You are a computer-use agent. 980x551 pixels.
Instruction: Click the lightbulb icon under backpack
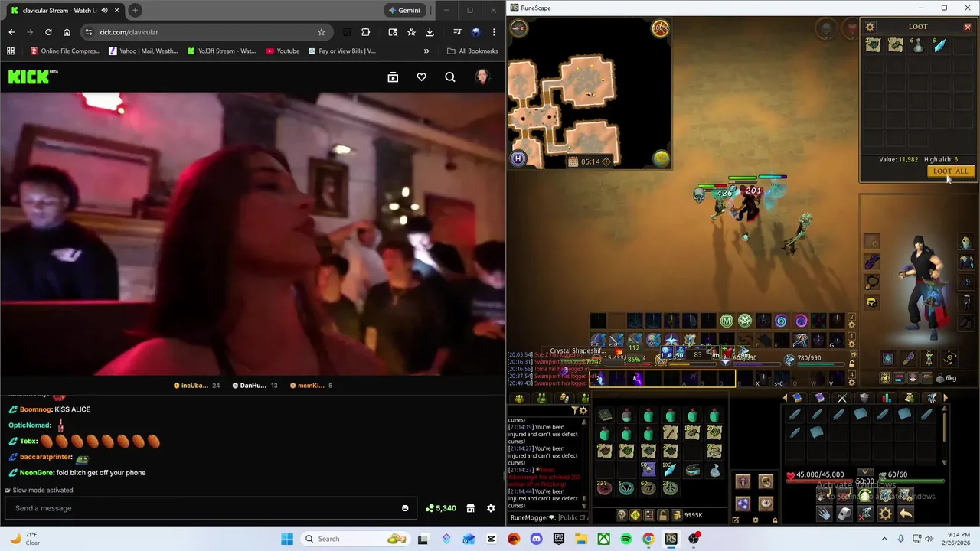click(622, 514)
